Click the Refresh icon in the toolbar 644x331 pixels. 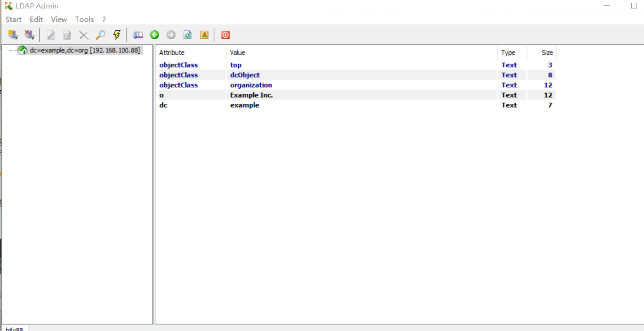click(187, 35)
